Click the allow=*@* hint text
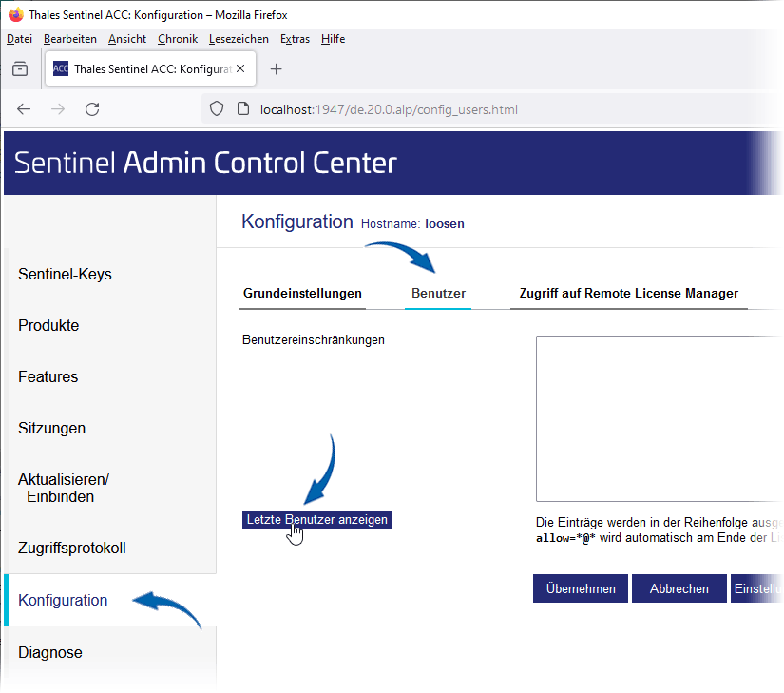The image size is (784, 693). pyautogui.click(x=565, y=538)
